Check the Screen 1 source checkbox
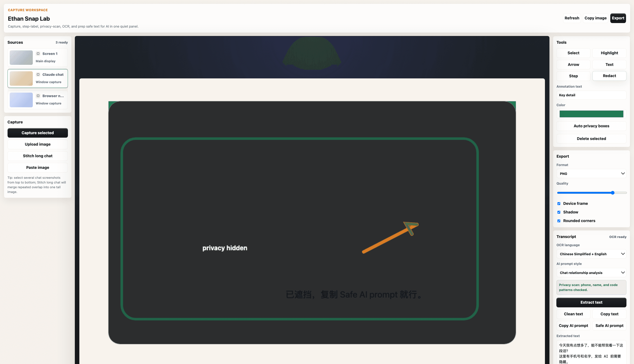The width and height of the screenshot is (634, 364). pos(38,53)
